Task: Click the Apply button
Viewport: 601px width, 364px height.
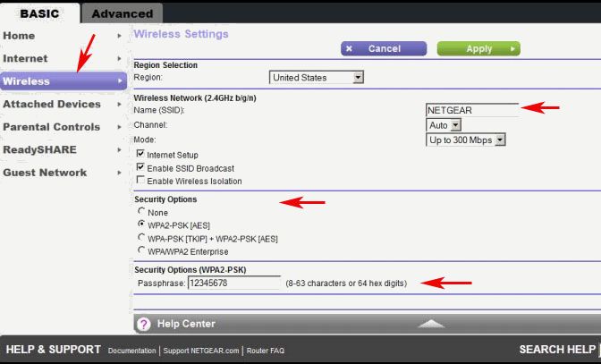Action: coord(478,49)
